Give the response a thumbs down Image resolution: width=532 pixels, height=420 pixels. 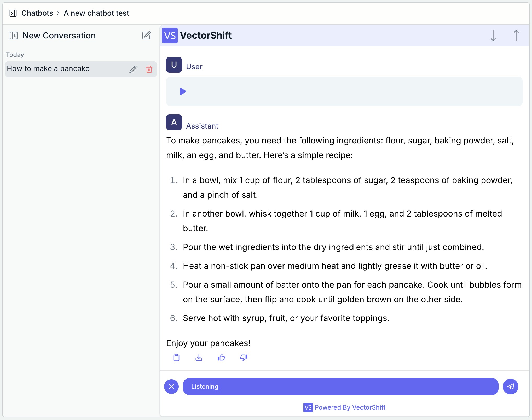(244, 358)
